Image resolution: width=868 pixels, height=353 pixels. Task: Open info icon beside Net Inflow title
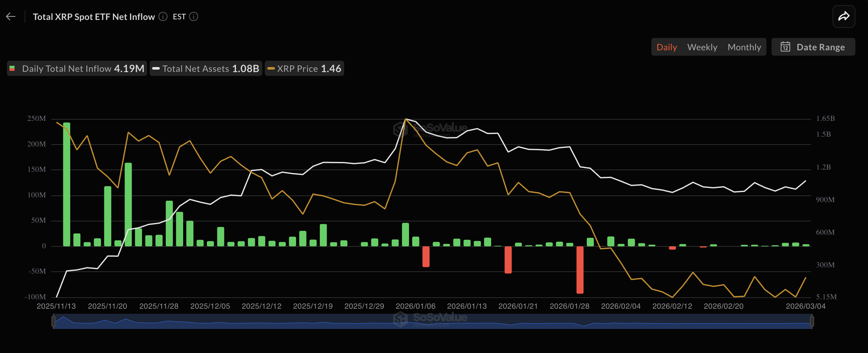(x=163, y=16)
